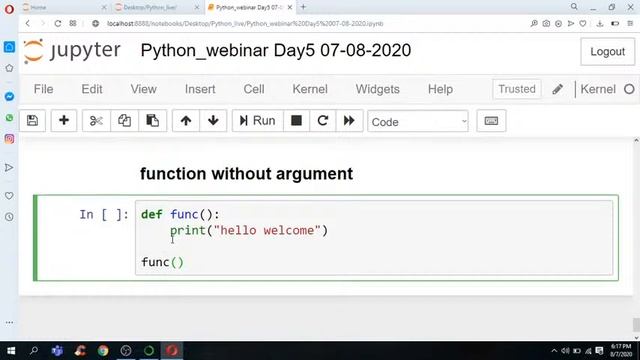The image size is (640, 360).
Task: Switch to the Home browser tab
Action: 64,7
